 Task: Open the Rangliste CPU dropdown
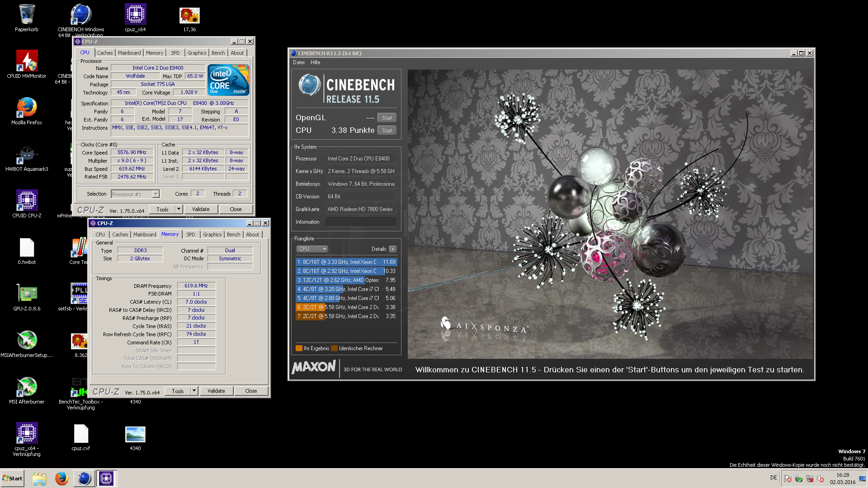(312, 249)
